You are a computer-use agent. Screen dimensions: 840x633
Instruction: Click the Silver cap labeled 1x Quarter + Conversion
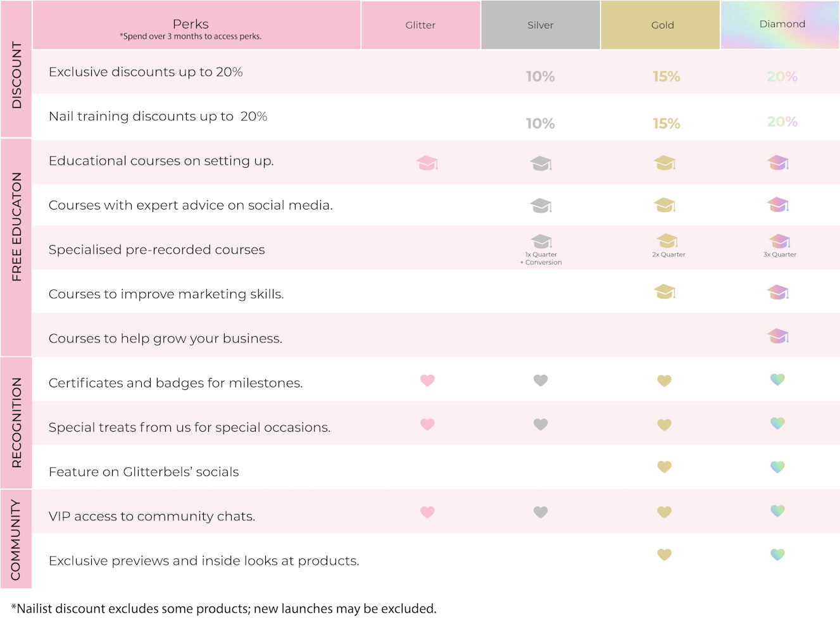(541, 241)
